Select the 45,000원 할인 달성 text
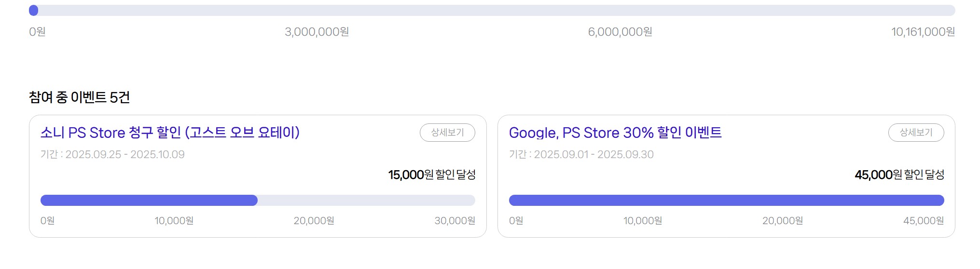The width and height of the screenshot is (980, 269). pyautogui.click(x=899, y=175)
